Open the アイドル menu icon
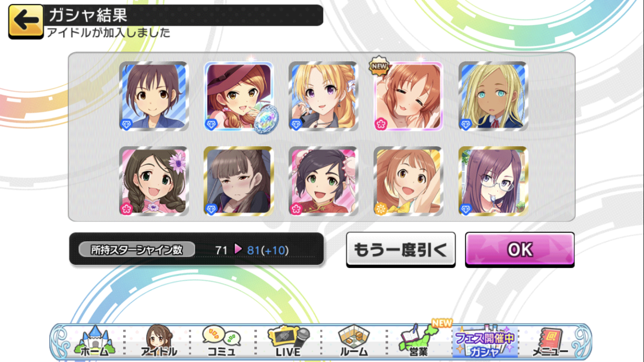644x362 pixels. coord(158,342)
